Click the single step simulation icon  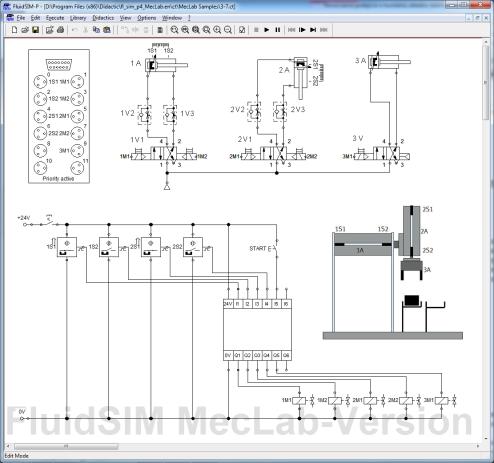[302, 30]
